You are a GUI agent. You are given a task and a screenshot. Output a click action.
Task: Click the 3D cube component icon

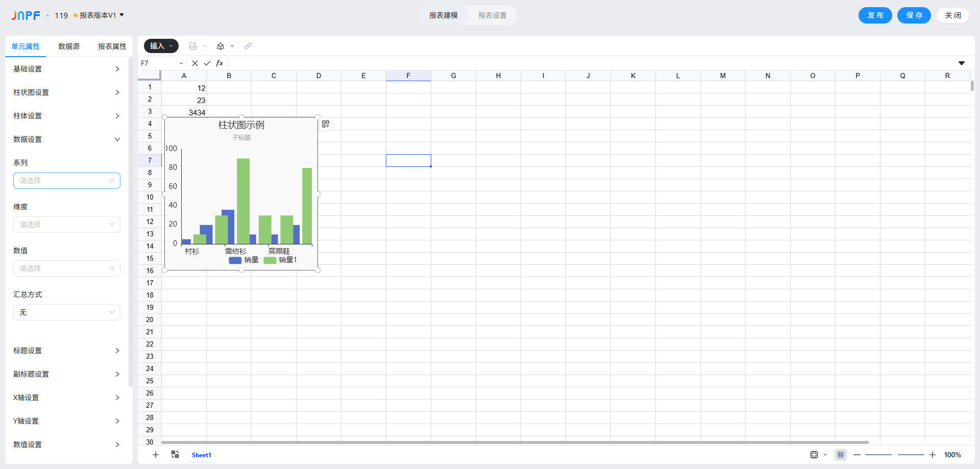coord(220,46)
